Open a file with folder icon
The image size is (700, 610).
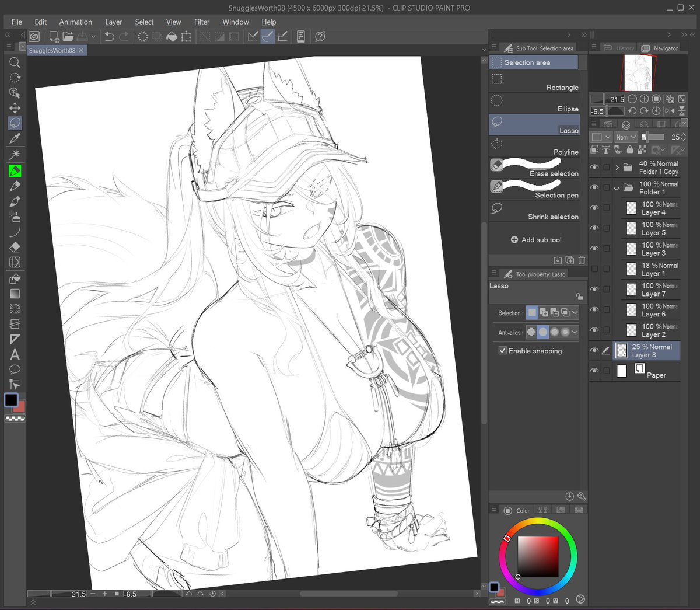click(68, 37)
